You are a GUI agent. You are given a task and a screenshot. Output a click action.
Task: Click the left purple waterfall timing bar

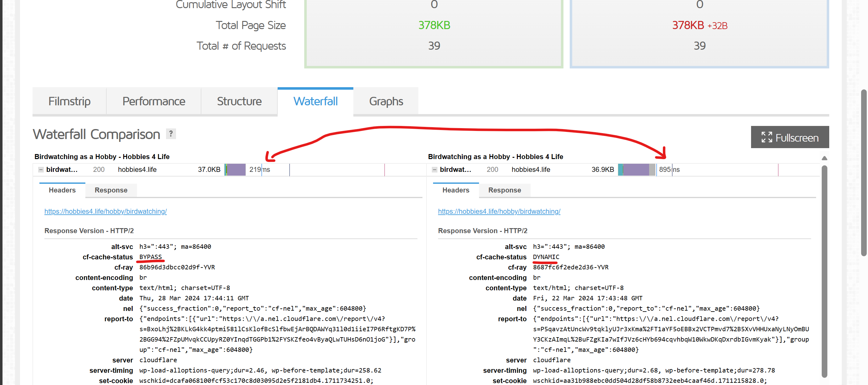(236, 170)
